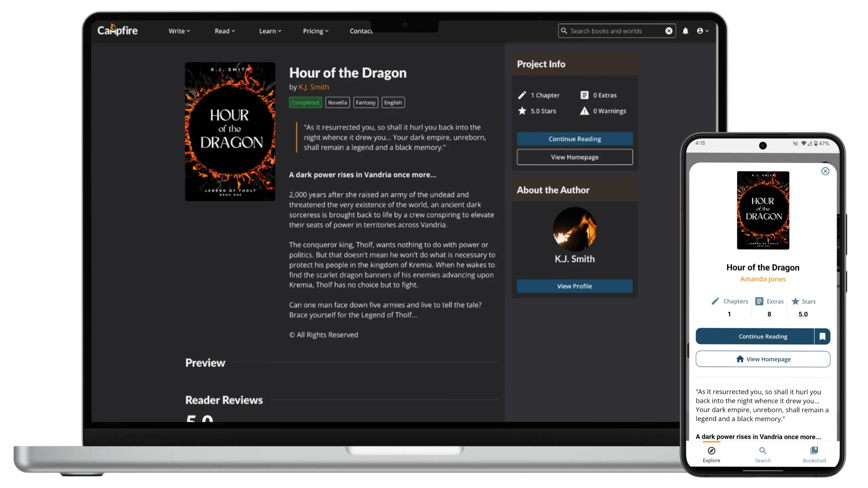Image resolution: width=868 pixels, height=488 pixels.
Task: Clear the search field with X icon
Action: [x=669, y=31]
